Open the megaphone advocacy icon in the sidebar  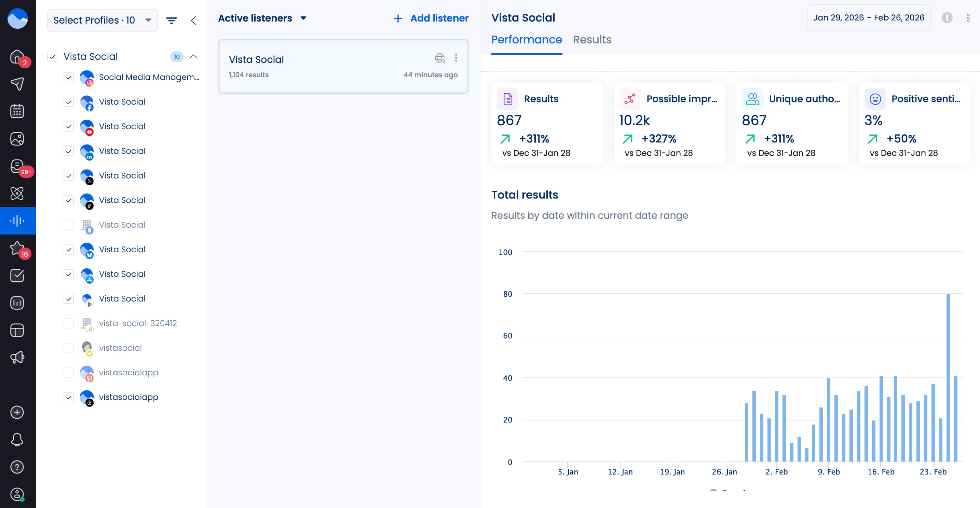coord(17,357)
